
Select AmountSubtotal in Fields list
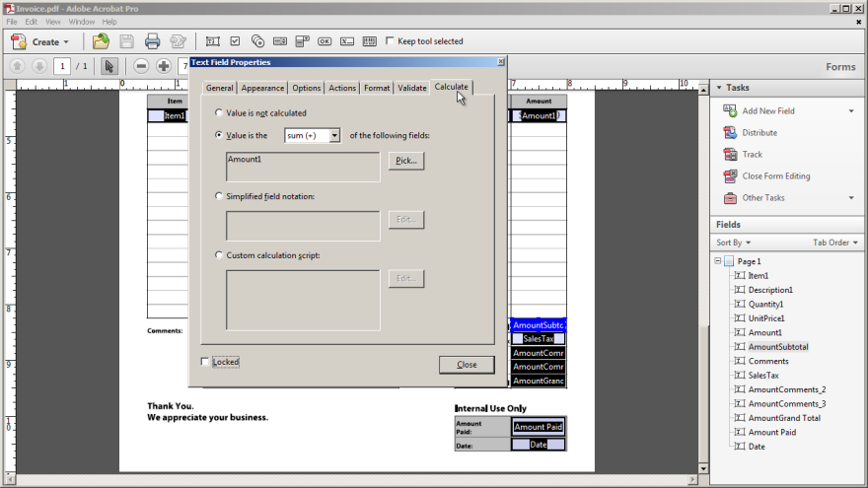778,347
